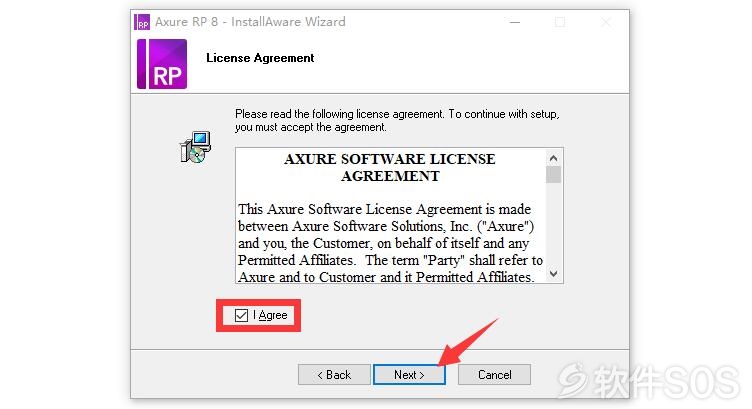This screenshot has width=752, height=409.
Task: Click the 'AXURE SOFTWARE LICENSE AGREEMENT' heading text
Action: (x=390, y=167)
